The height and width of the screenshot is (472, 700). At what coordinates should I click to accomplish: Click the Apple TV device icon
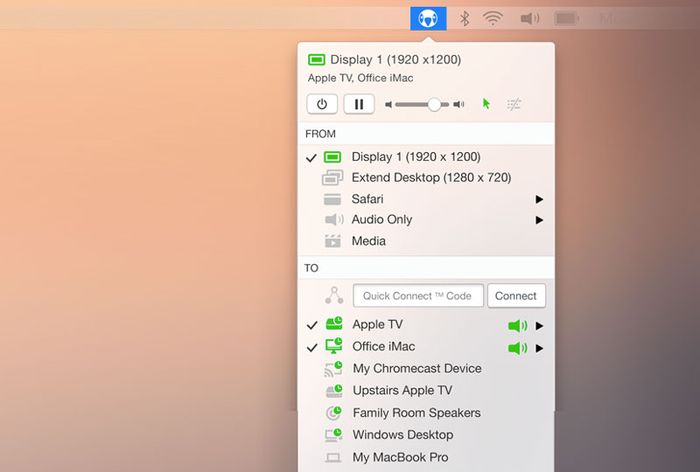click(334, 324)
